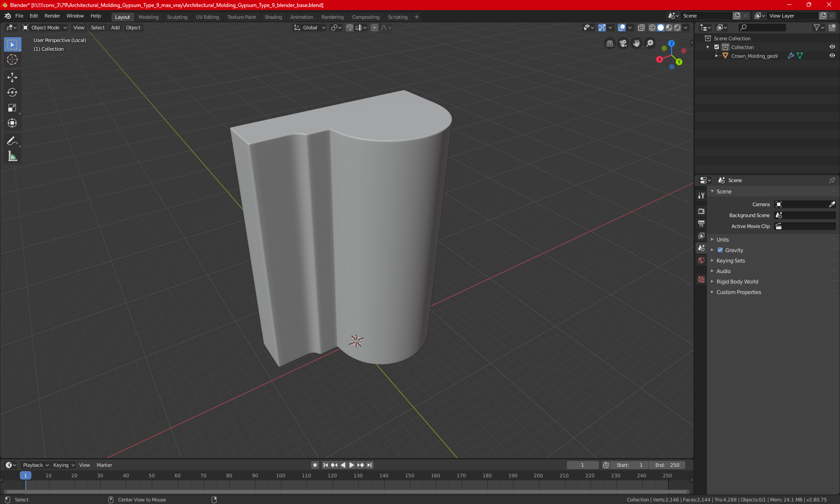Open the viewport Add menu
The width and height of the screenshot is (840, 504).
115,28
